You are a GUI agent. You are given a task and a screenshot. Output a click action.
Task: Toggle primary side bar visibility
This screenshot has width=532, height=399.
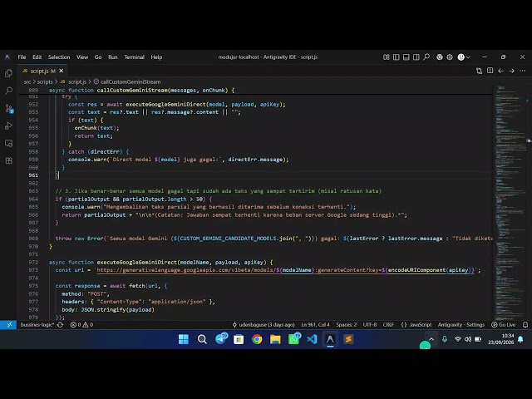click(x=396, y=57)
